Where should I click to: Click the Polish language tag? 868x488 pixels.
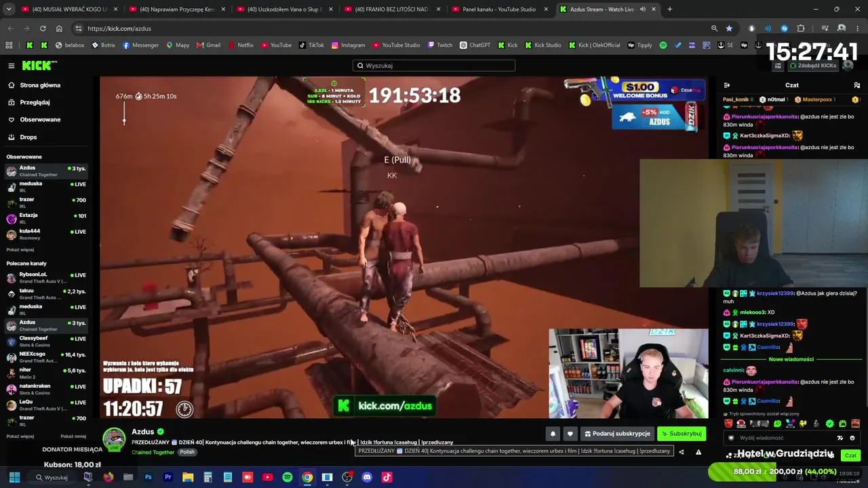(187, 452)
